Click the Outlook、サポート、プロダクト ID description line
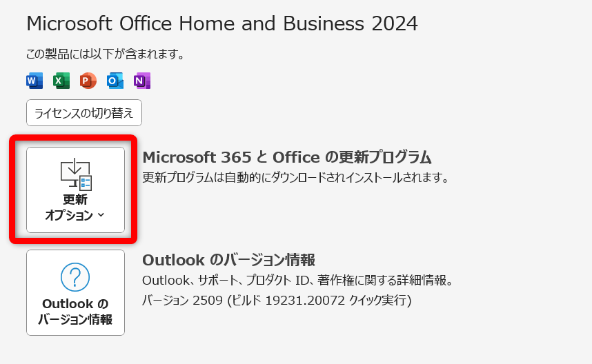Viewport: 592px width, 364px height. 297,281
